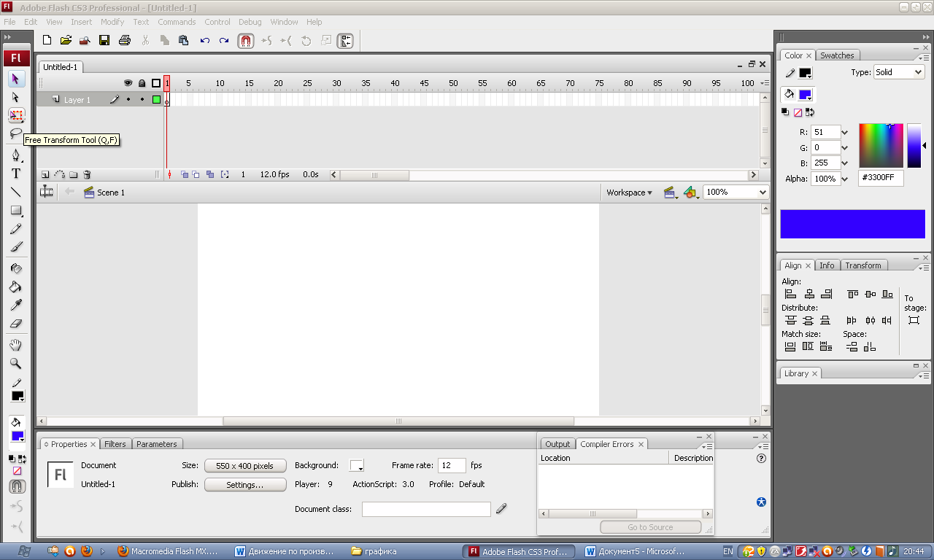Select the Brush tool
This screenshot has width=934, height=560.
pos(16,247)
